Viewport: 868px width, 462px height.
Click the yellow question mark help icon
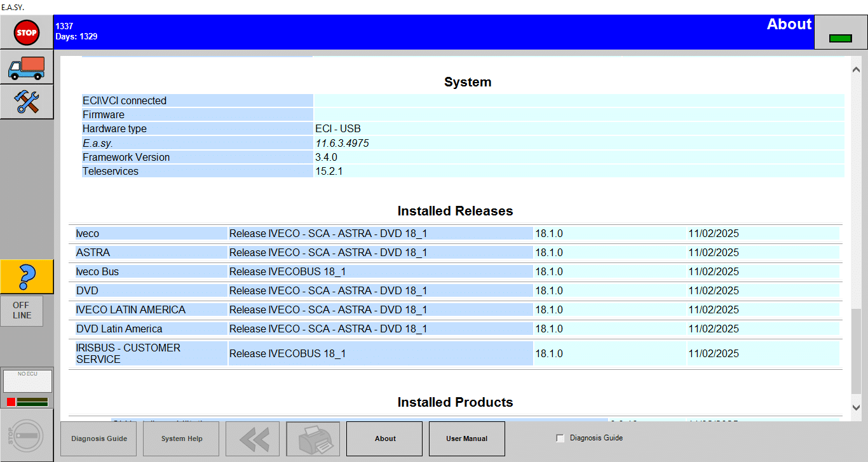pyautogui.click(x=27, y=276)
